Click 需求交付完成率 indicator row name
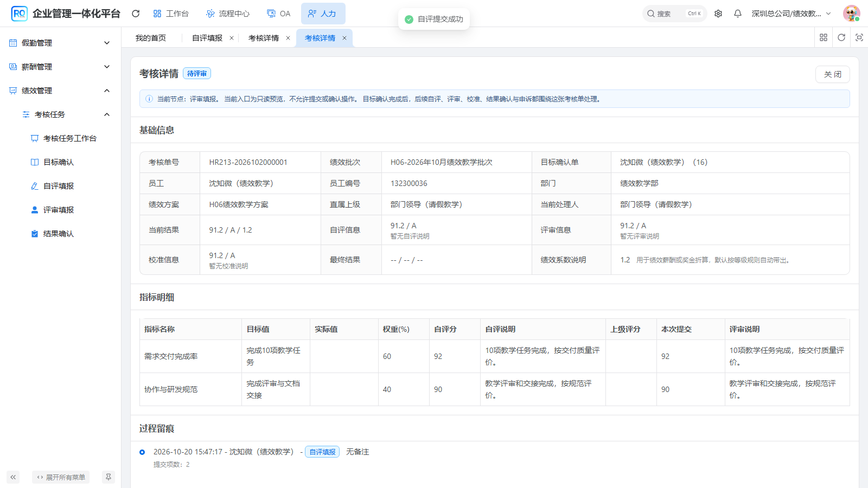Viewport: 868px width, 488px height. pyautogui.click(x=171, y=356)
